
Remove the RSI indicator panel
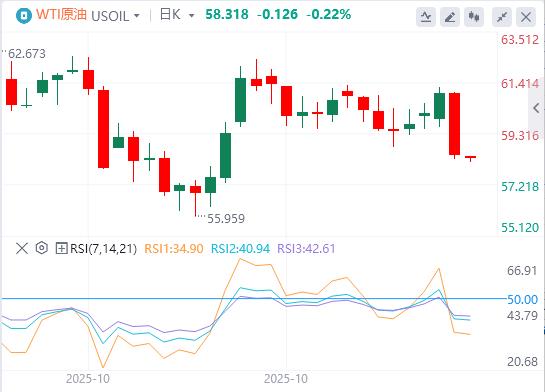coord(22,248)
